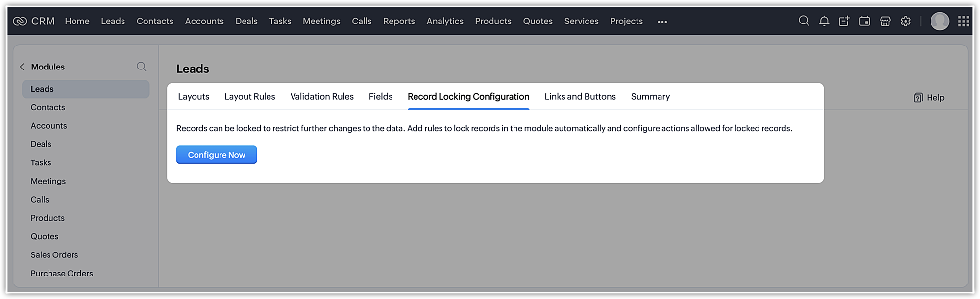Open the setup gear icon
The image size is (980, 299).
pyautogui.click(x=906, y=21)
